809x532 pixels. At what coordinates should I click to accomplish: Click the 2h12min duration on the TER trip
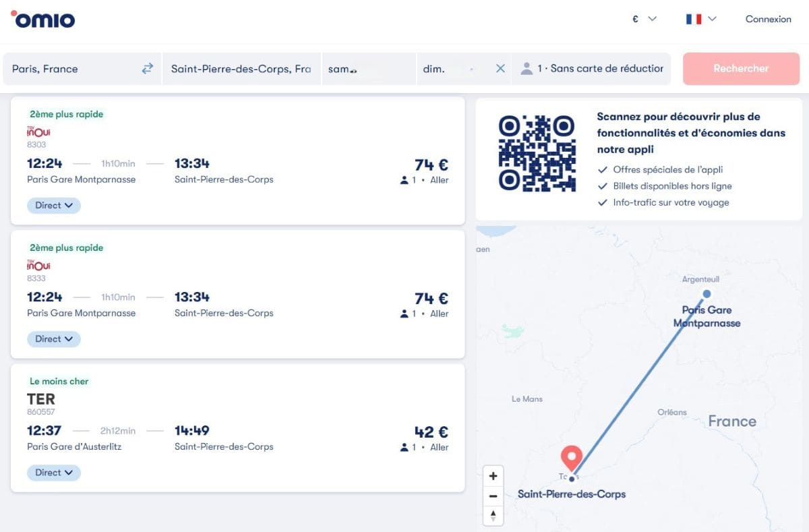click(x=118, y=431)
